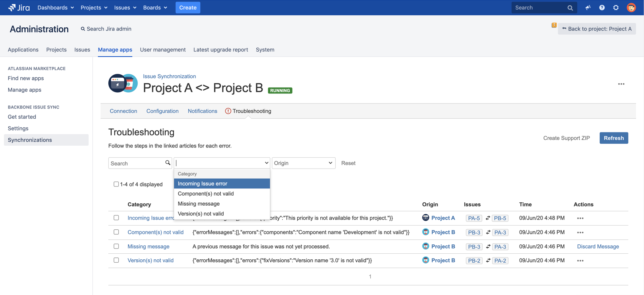Click the Discard Message link

click(598, 247)
